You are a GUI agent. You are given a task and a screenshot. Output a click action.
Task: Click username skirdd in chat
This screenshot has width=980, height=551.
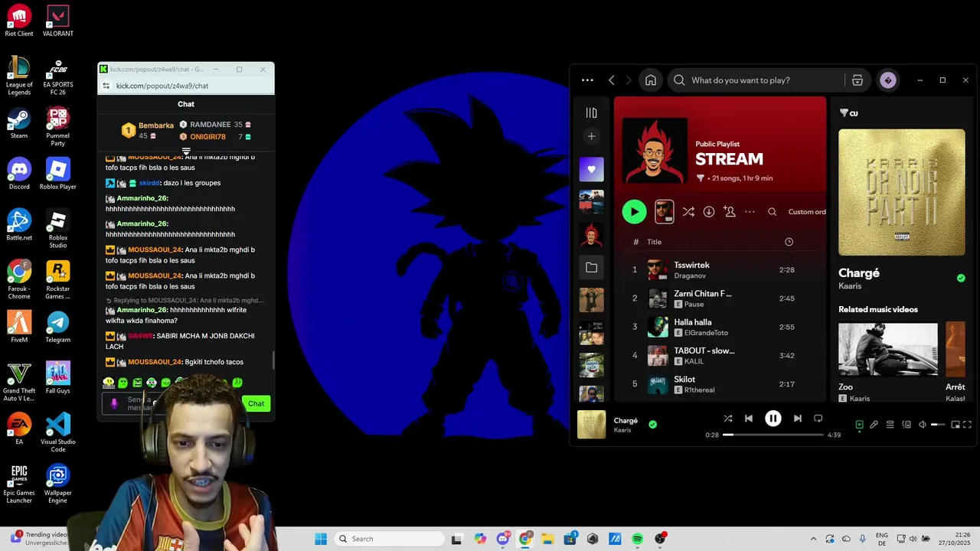(149, 183)
